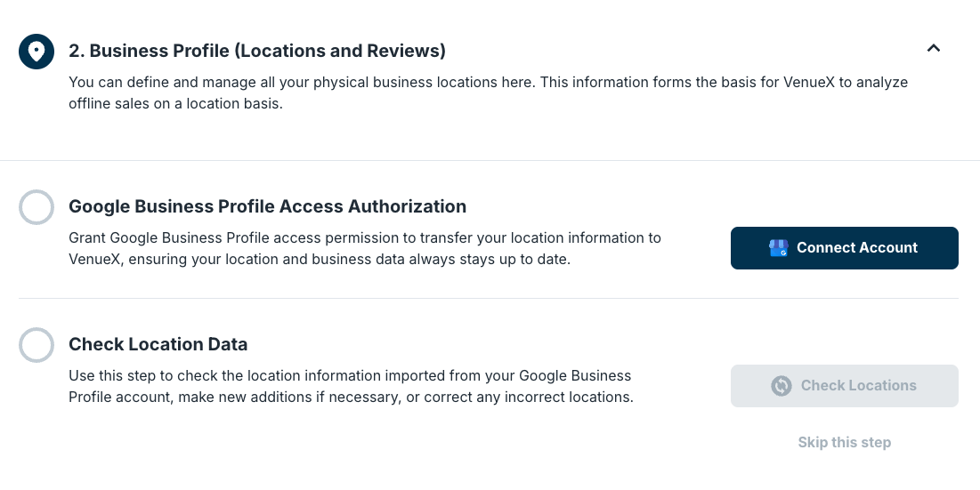Screen dimensions: 980x490
Task: Mark the Google Business Profile Access Authorization circle
Action: coord(36,206)
